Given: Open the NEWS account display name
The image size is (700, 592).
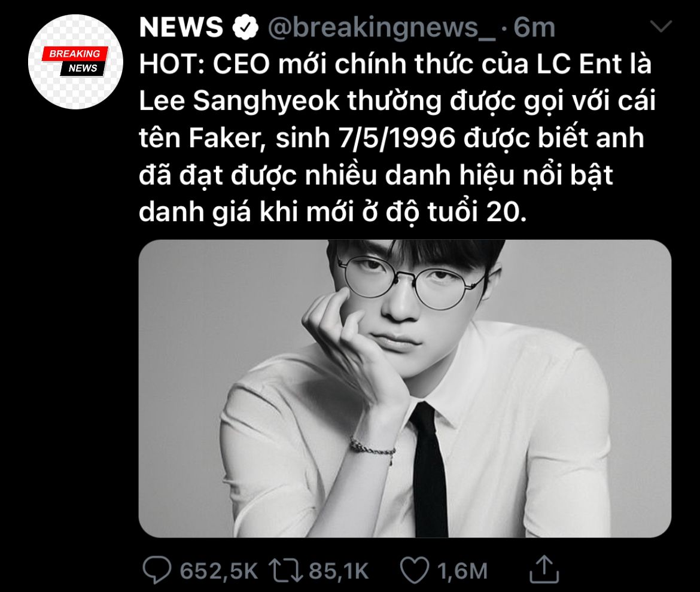Looking at the screenshot, I should 181,28.
